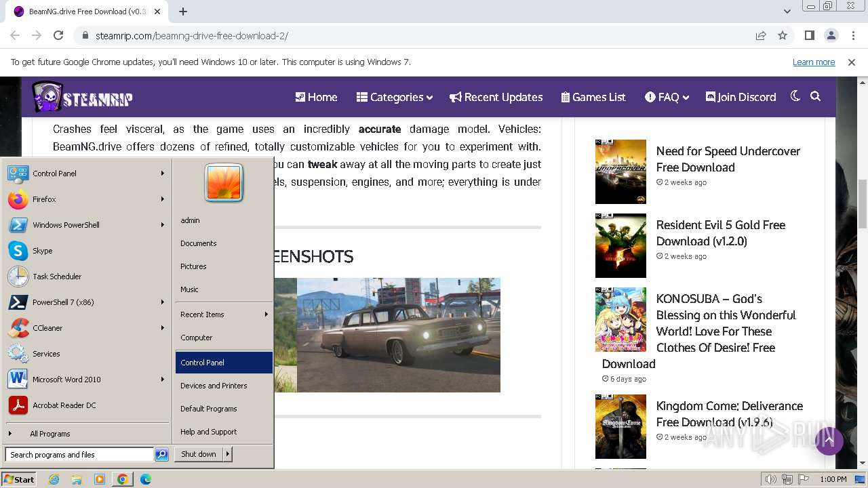Viewport: 868px width, 488px height.
Task: Open Recent Updates in the site menu
Action: (496, 97)
